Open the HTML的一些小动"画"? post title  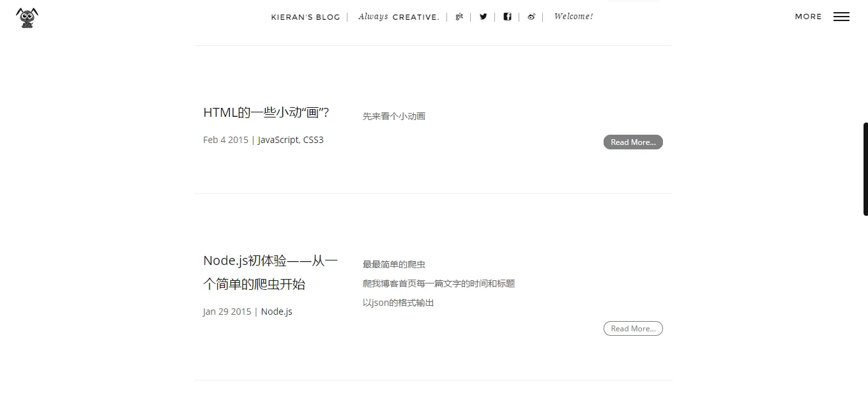point(266,112)
